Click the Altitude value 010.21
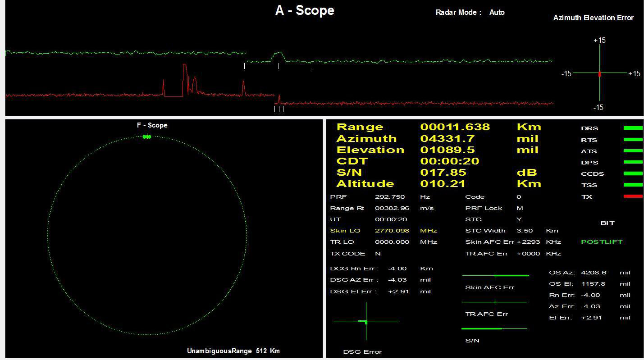Image resolution: width=644 pixels, height=360 pixels. 443,183
